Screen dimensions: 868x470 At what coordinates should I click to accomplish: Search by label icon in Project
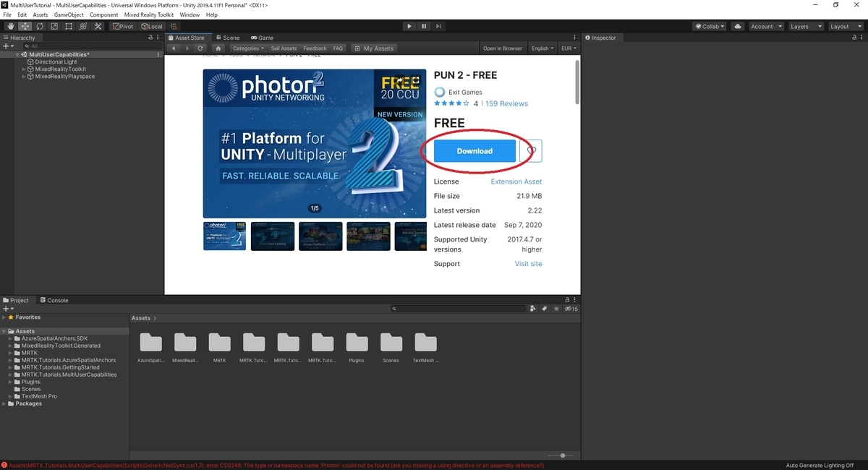(x=545, y=309)
